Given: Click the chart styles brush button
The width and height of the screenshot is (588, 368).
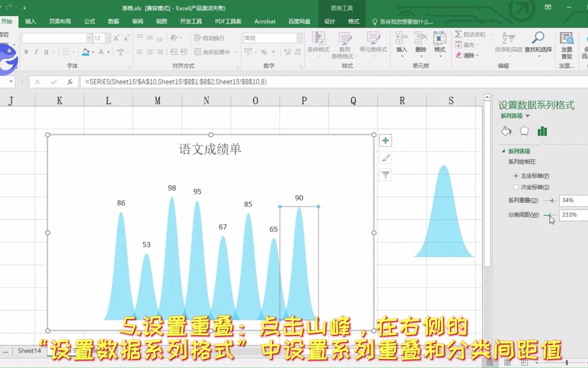Looking at the screenshot, I should (386, 158).
